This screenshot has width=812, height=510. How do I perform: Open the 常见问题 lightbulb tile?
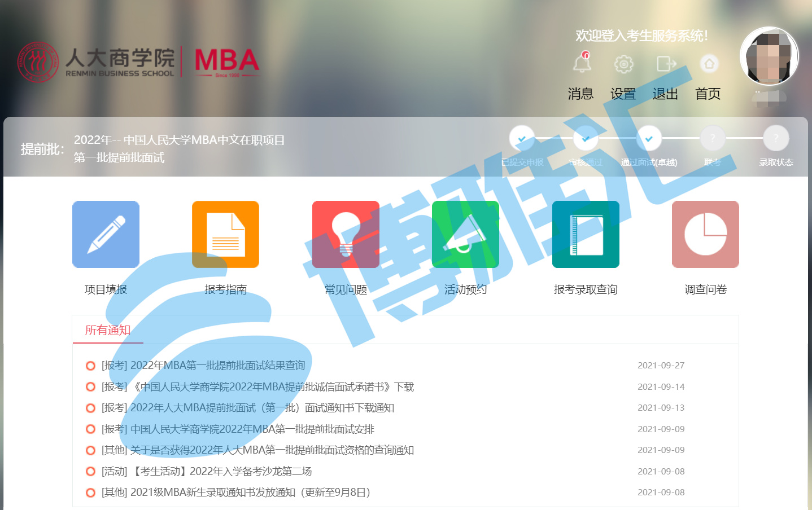pos(346,234)
